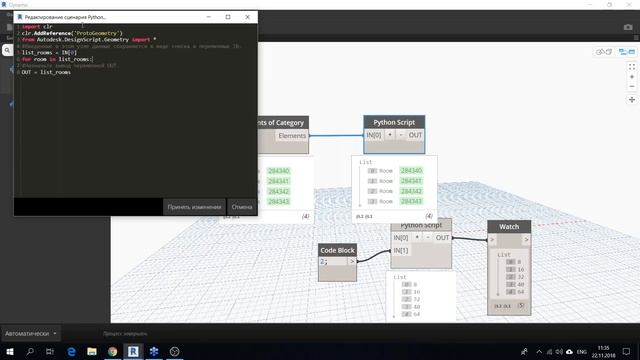Open the Автоматически run mode dropdown
Image resolution: width=640 pixels, height=360 pixels.
coord(31,333)
